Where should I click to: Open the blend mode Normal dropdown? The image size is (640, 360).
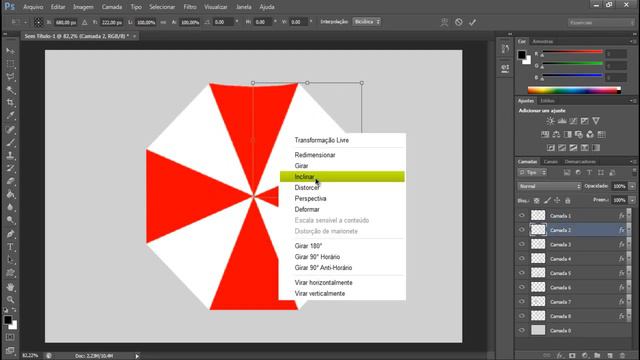click(549, 186)
